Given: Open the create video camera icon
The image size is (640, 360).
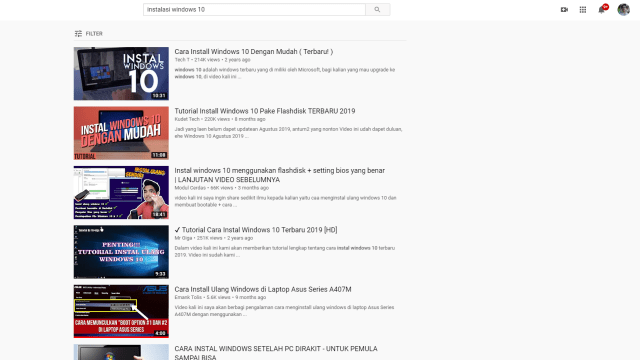Looking at the screenshot, I should (564, 9).
